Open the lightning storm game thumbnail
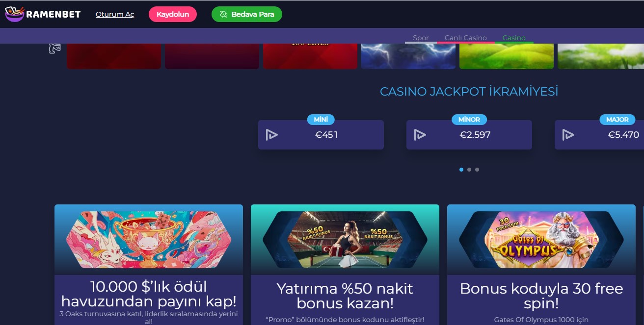644x325 pixels. pyautogui.click(x=408, y=56)
